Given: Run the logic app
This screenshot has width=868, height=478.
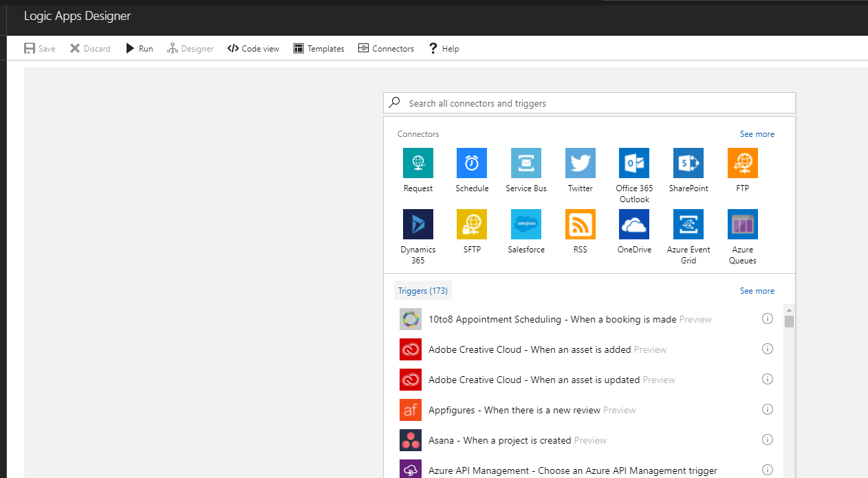Looking at the screenshot, I should point(139,48).
